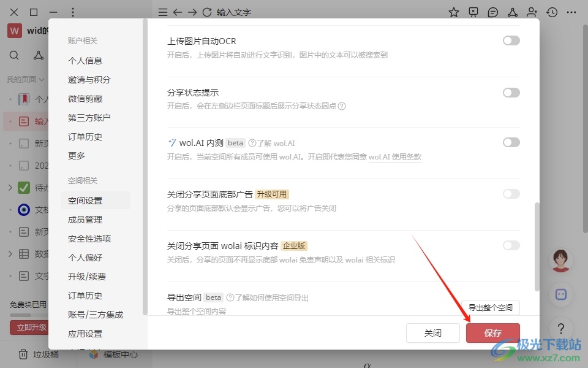This screenshot has width=588, height=368.
Task: Open 第三方账户 settings section
Action: point(89,118)
